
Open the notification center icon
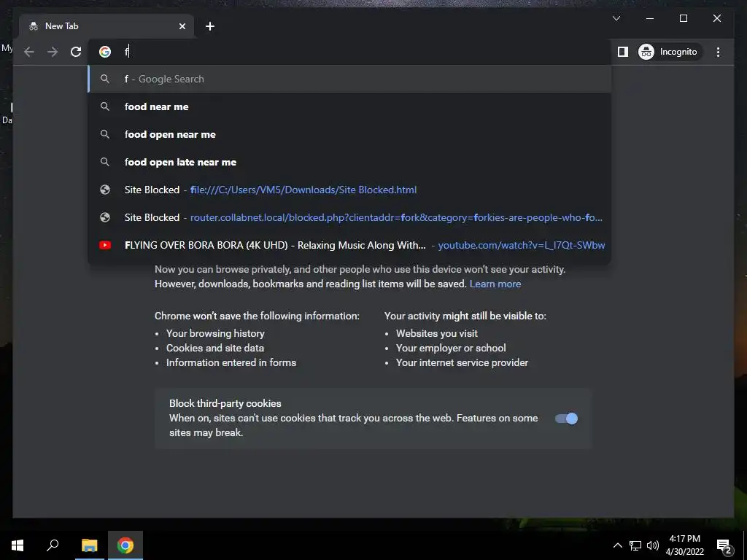click(724, 546)
